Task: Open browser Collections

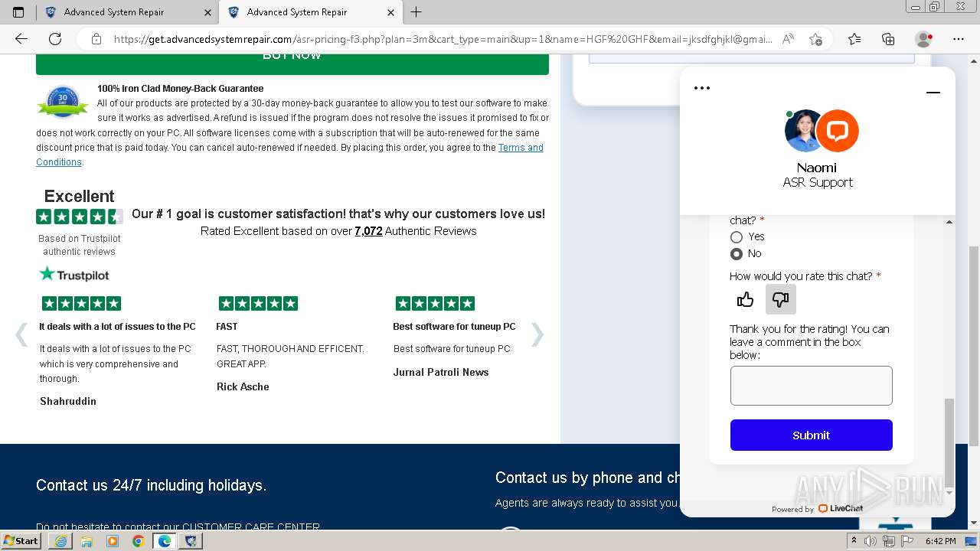Action: pyautogui.click(x=888, y=39)
